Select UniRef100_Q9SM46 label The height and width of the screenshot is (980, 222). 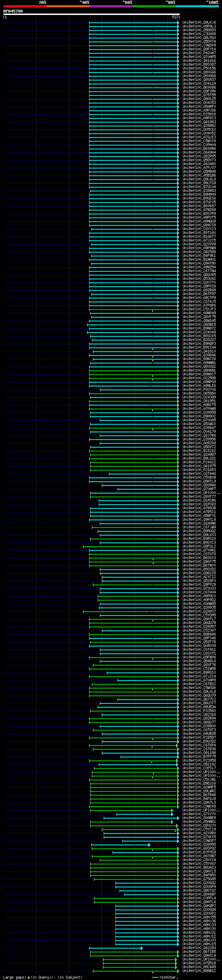coord(199,485)
